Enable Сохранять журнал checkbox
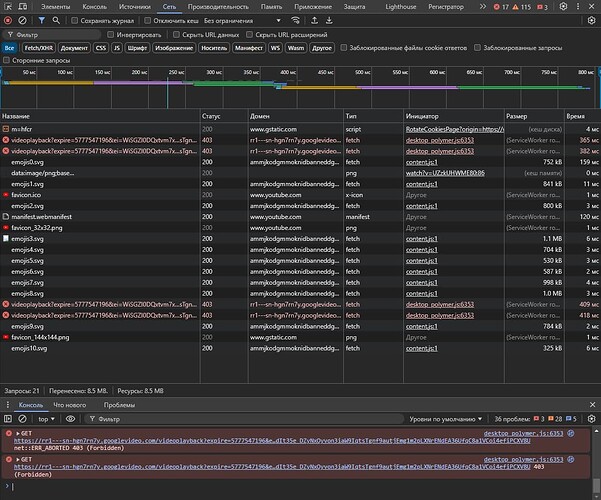This screenshot has height=500, width=601. (75, 20)
